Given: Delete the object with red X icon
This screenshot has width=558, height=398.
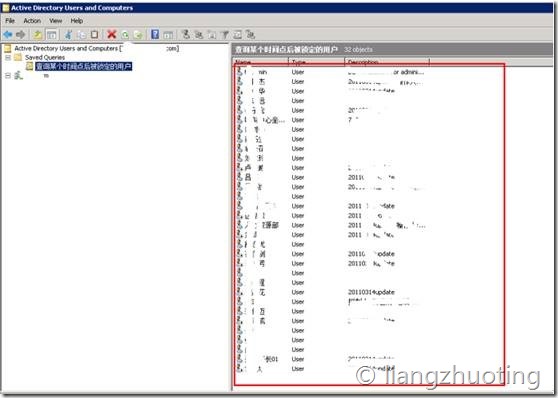Looking at the screenshot, I should (112, 35).
